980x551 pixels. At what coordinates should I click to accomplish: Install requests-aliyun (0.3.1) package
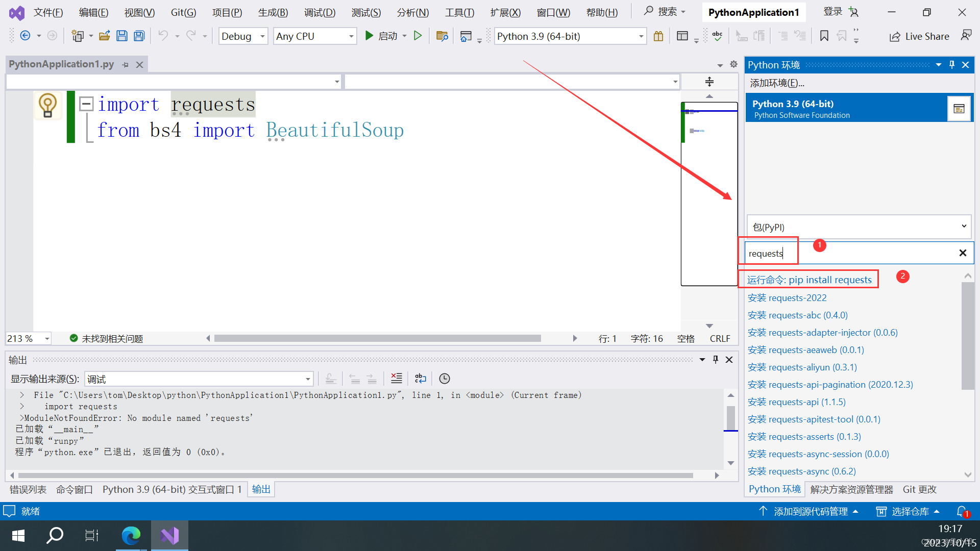point(802,367)
